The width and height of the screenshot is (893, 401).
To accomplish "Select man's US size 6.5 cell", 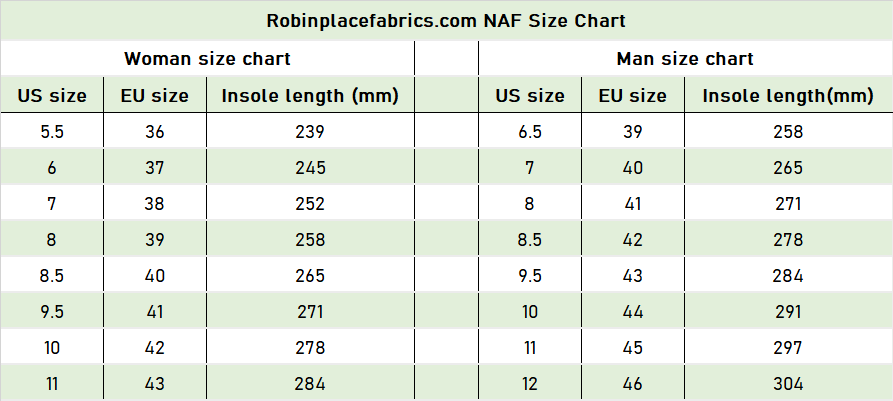I will point(530,132).
